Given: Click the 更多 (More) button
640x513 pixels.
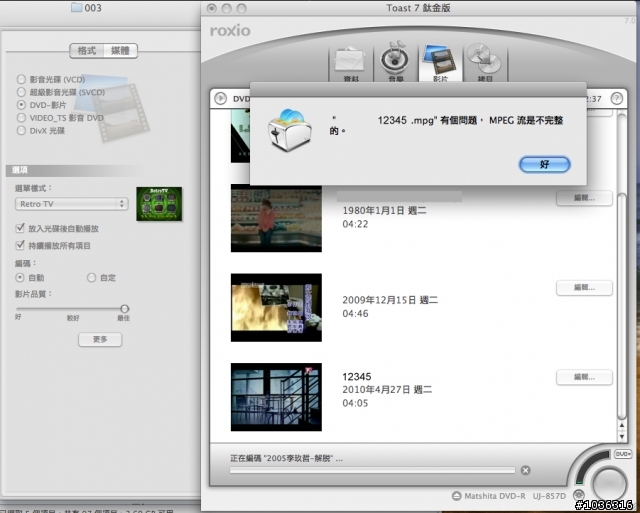Looking at the screenshot, I should tap(100, 340).
